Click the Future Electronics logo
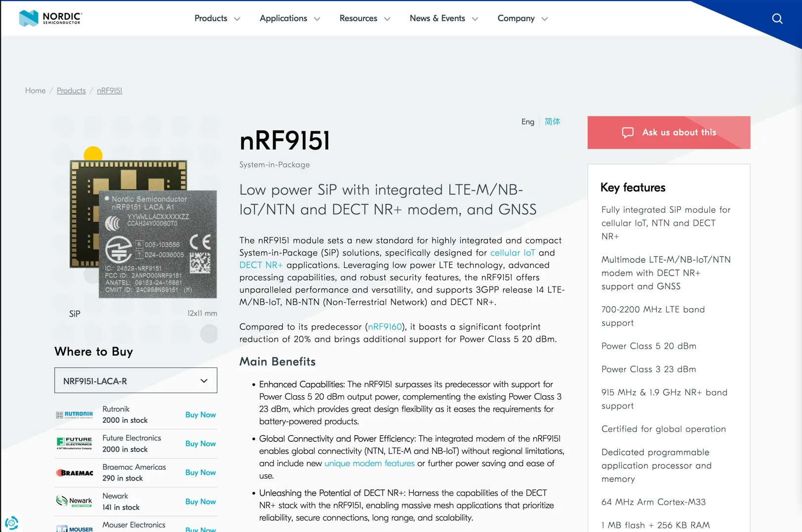 [75, 444]
